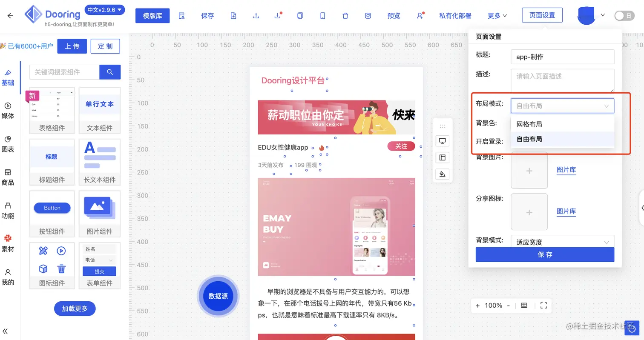Switch to the 基础 component tab
644x340 pixels.
pyautogui.click(x=8, y=78)
